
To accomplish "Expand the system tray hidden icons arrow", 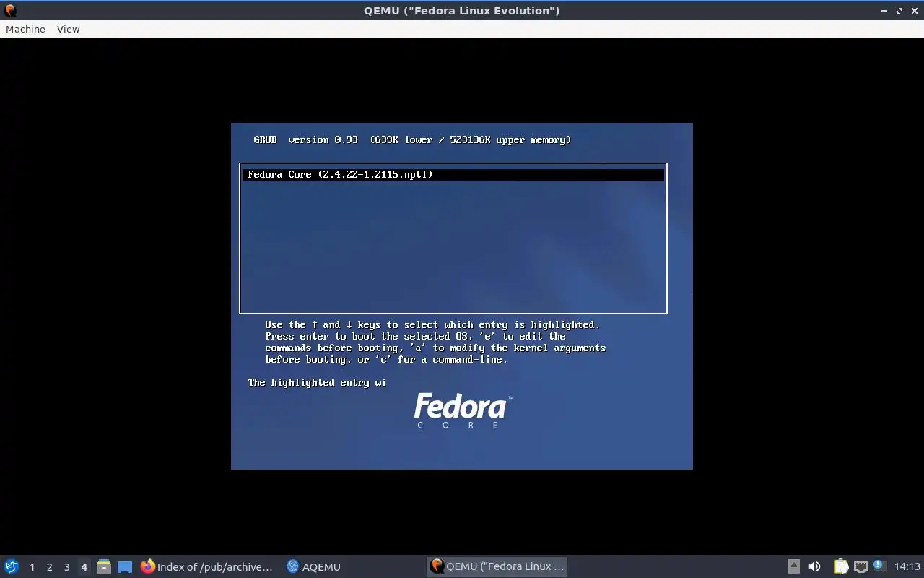I will click(793, 566).
